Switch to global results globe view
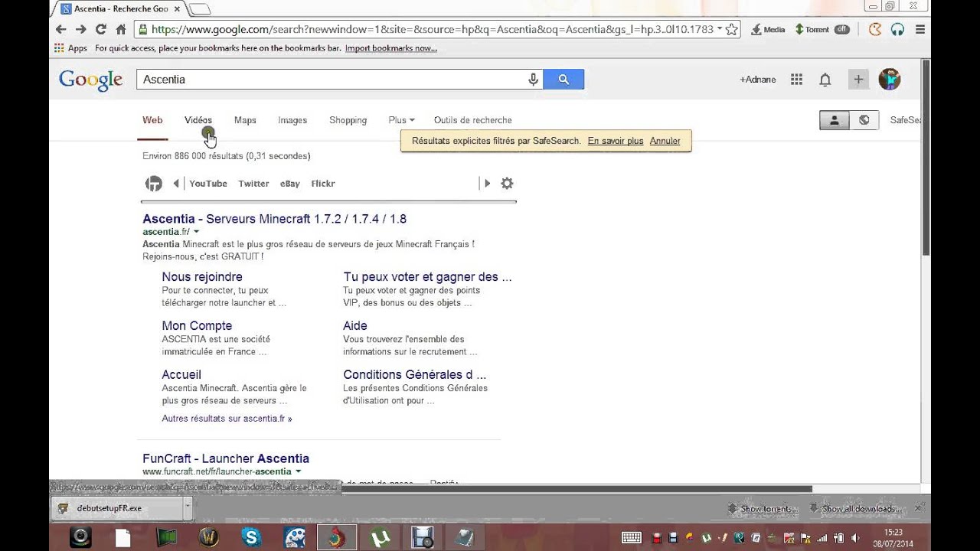Image resolution: width=980 pixels, height=551 pixels. pos(864,120)
